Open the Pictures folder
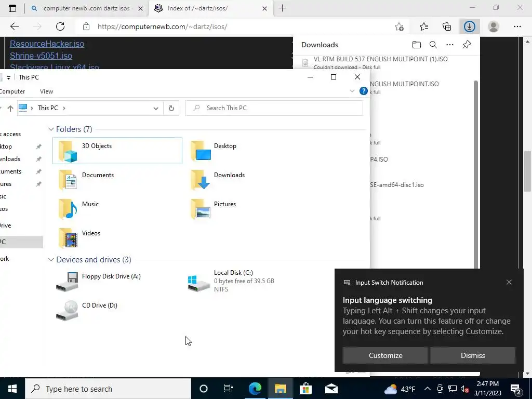 [214, 209]
